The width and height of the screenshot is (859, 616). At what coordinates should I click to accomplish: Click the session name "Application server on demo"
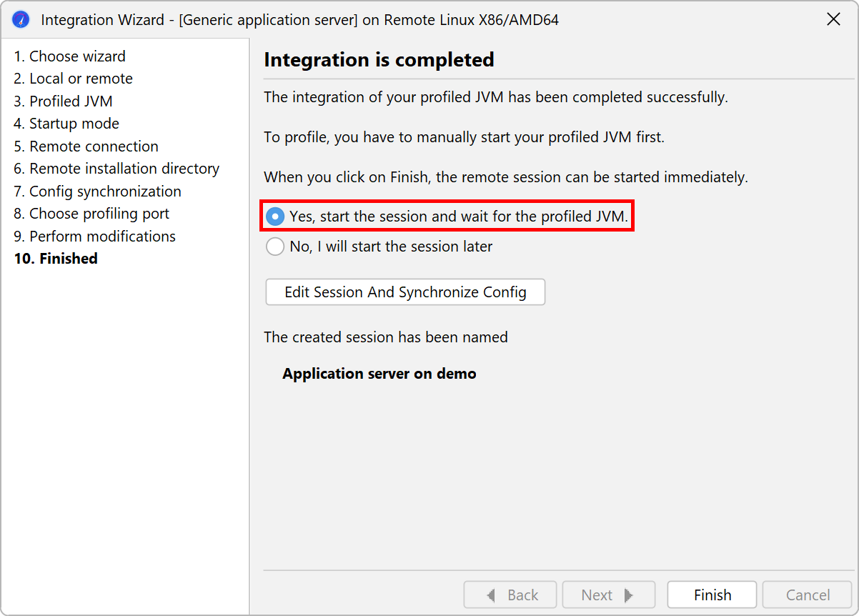click(x=379, y=374)
